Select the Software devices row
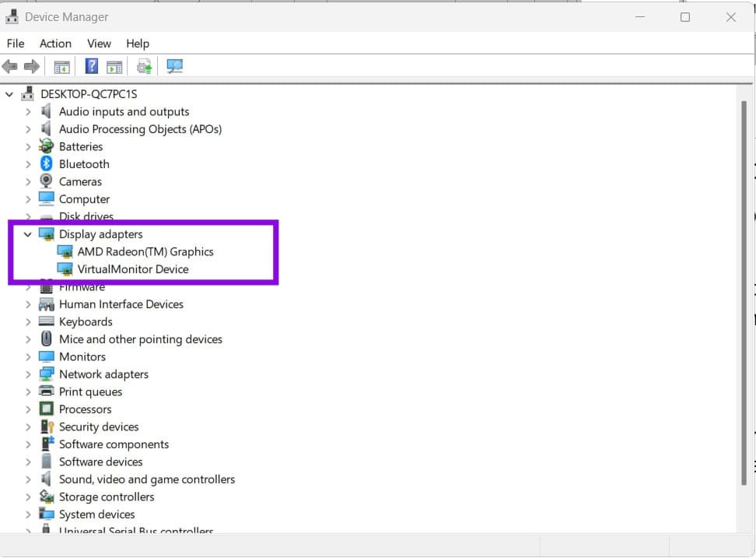Image resolution: width=756 pixels, height=558 pixels. coord(101,461)
